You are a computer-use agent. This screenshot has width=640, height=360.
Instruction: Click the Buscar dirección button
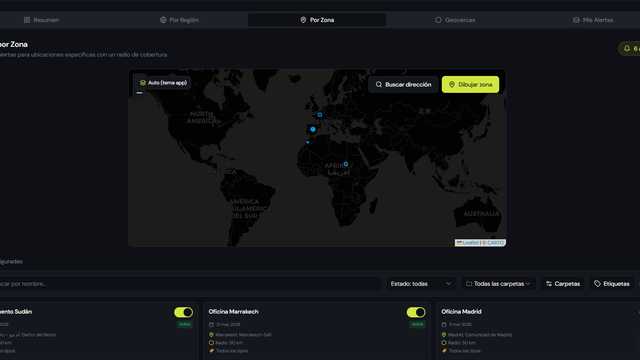coord(403,84)
